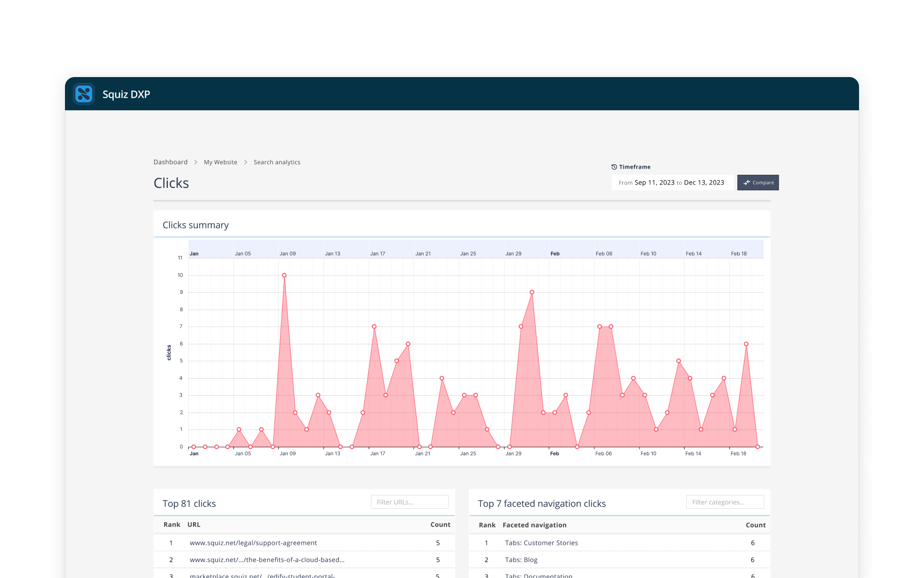Select Tabs: Blog row
924x578 pixels.
619,560
